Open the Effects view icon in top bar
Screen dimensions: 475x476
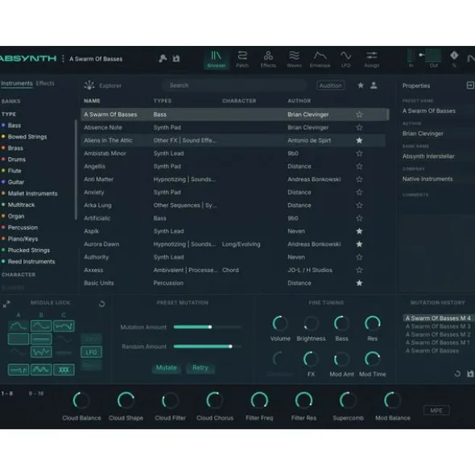[x=268, y=59]
